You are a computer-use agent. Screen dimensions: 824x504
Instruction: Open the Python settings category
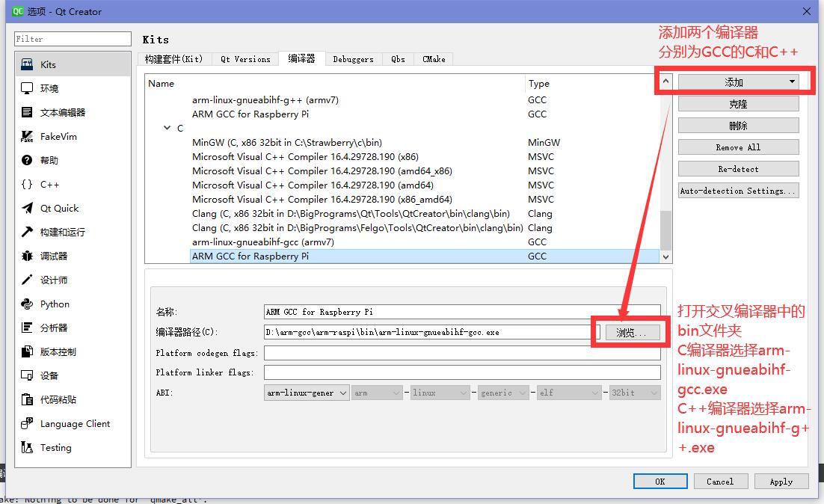tap(73, 304)
